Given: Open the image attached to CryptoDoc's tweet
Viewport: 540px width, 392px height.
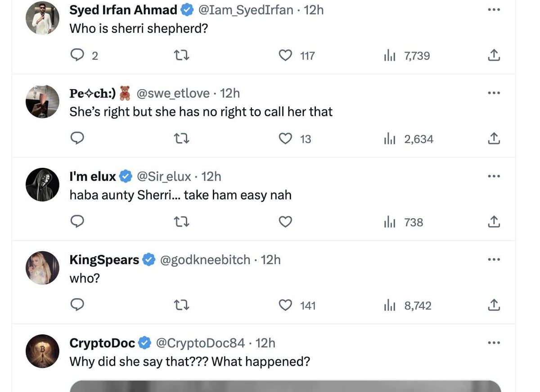Looking at the screenshot, I should click(285, 387).
